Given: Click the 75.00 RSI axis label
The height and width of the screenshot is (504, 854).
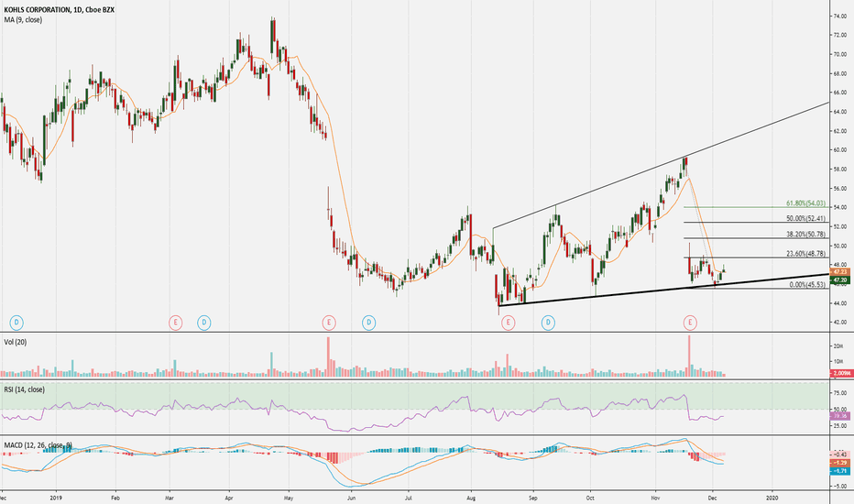Looking at the screenshot, I should point(839,393).
